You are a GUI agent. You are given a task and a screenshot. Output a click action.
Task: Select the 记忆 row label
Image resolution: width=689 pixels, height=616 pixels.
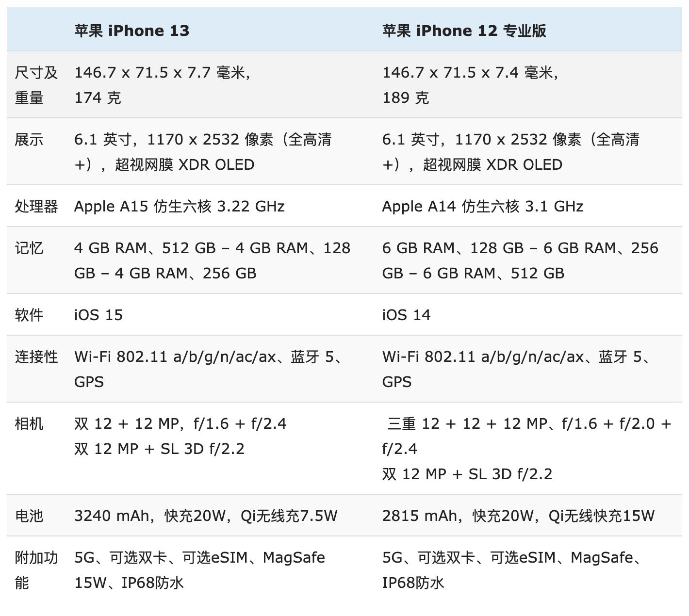[x=29, y=248]
